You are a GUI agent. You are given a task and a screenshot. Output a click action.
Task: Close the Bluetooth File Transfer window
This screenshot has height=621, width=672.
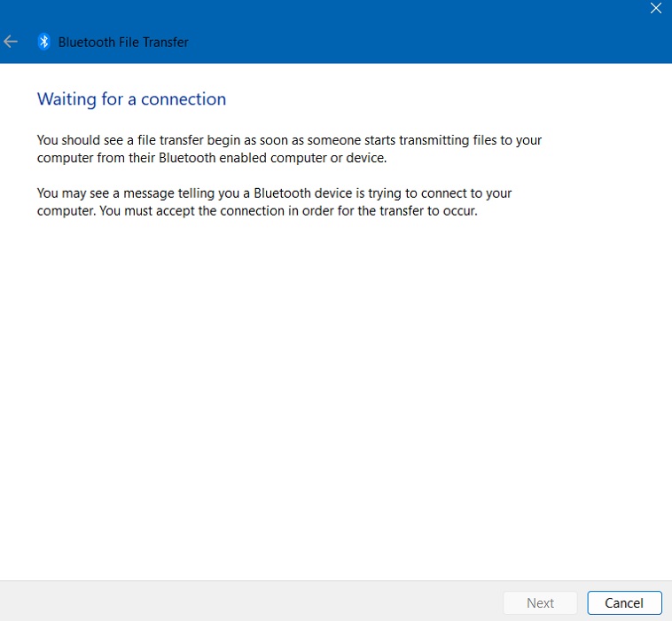[655, 8]
